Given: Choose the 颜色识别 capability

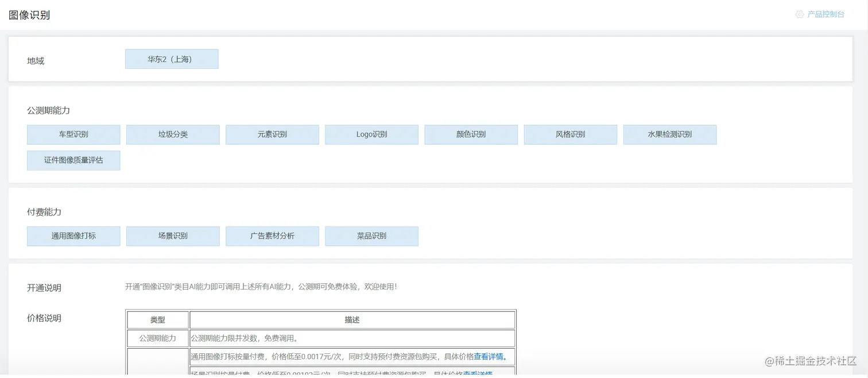Looking at the screenshot, I should (x=471, y=134).
